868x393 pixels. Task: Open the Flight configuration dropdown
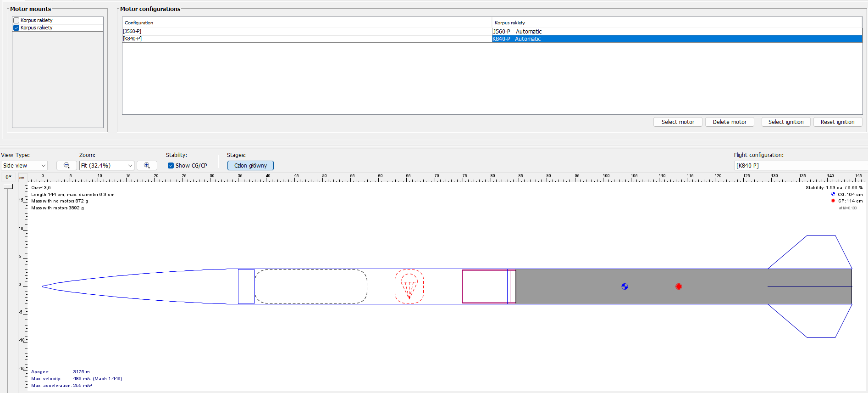[800, 166]
